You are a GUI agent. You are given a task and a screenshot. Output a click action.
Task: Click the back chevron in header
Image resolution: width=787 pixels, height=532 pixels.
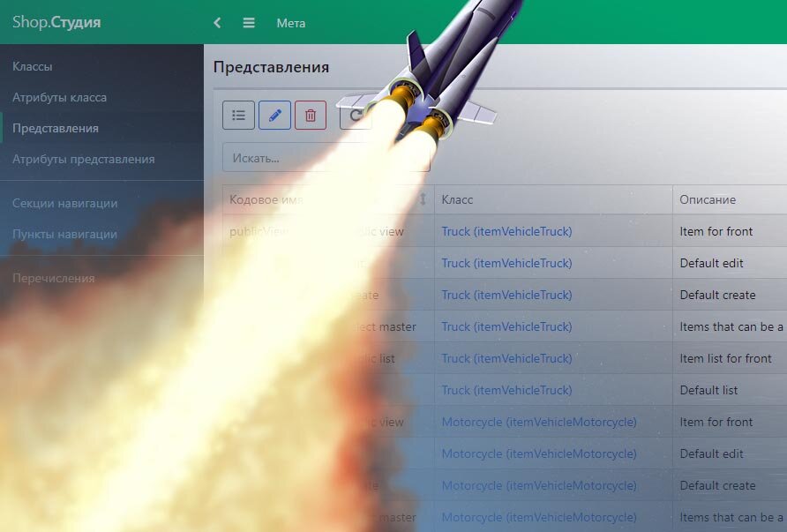coord(217,23)
